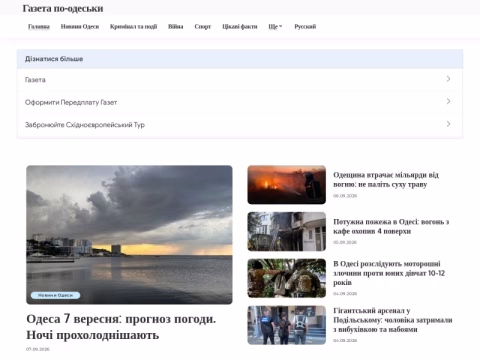Click the Дізнатися більше header
The width and height of the screenshot is (480, 360).
tap(240, 59)
